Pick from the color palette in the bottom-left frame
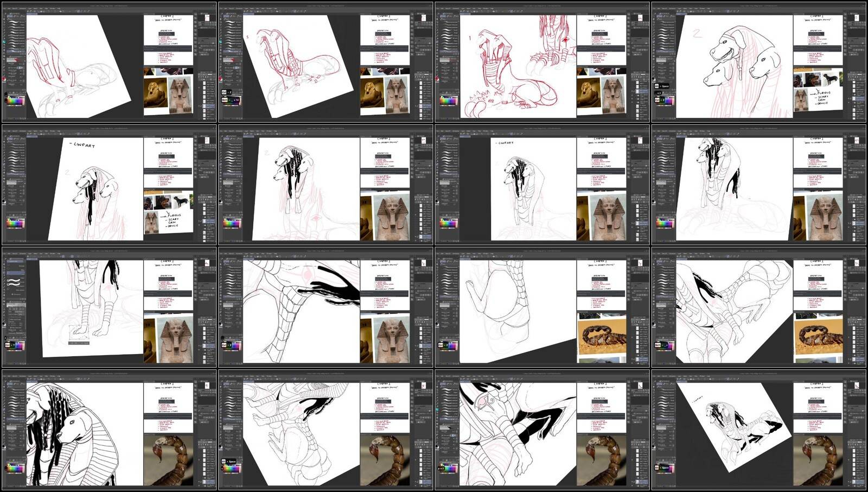Screen dimensions: 868x492 (x=16, y=468)
